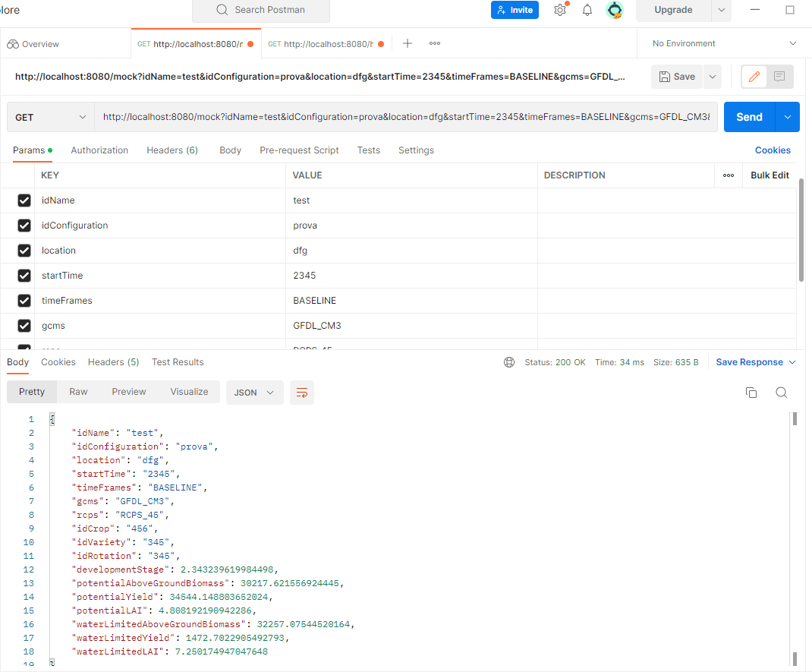Screen dimensions: 812x672
Task: Click the Time: 34 ms indicator
Action: click(619, 362)
